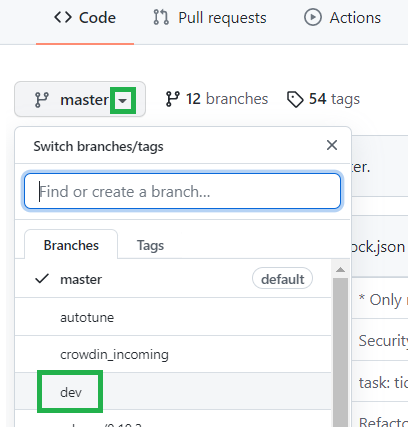The width and height of the screenshot is (408, 428).
Task: Open the 54 tags link
Action: coord(323,99)
